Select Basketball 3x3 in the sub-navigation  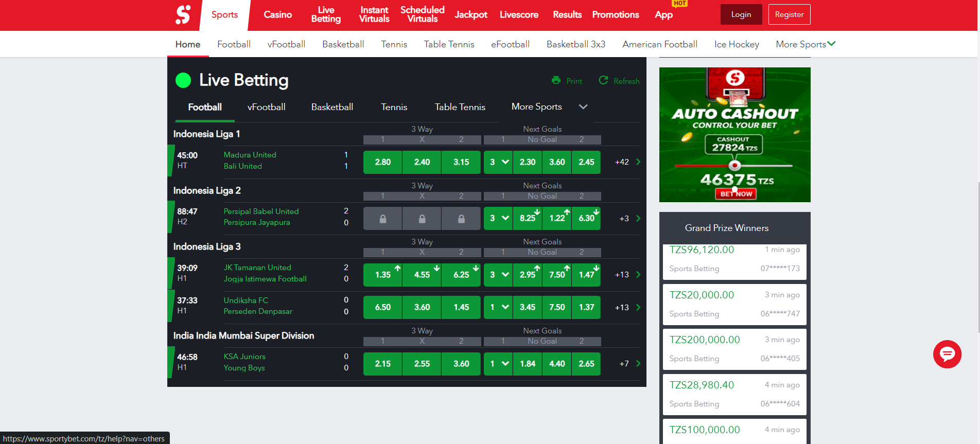(576, 44)
